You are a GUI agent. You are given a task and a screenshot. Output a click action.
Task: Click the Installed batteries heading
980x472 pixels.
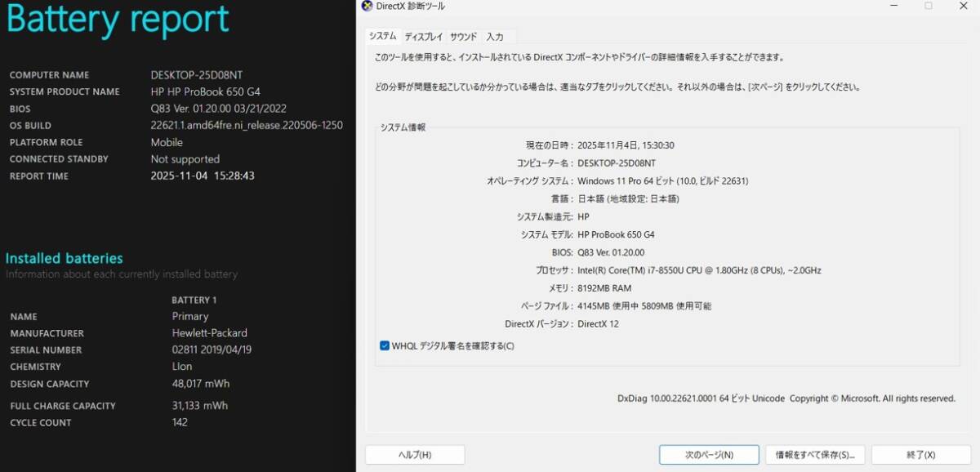coord(65,258)
